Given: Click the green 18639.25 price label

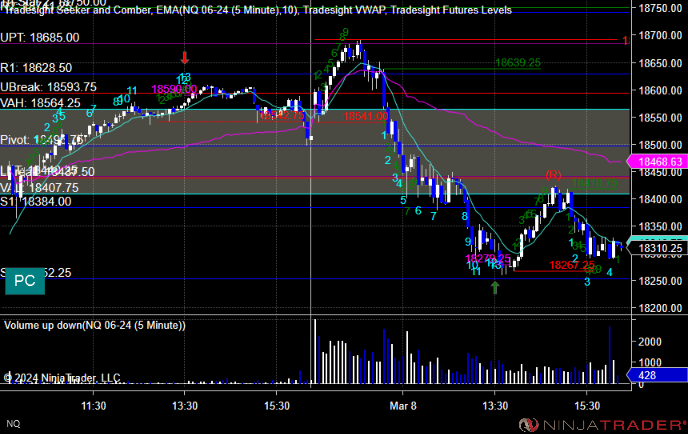Looking at the screenshot, I should [x=518, y=63].
